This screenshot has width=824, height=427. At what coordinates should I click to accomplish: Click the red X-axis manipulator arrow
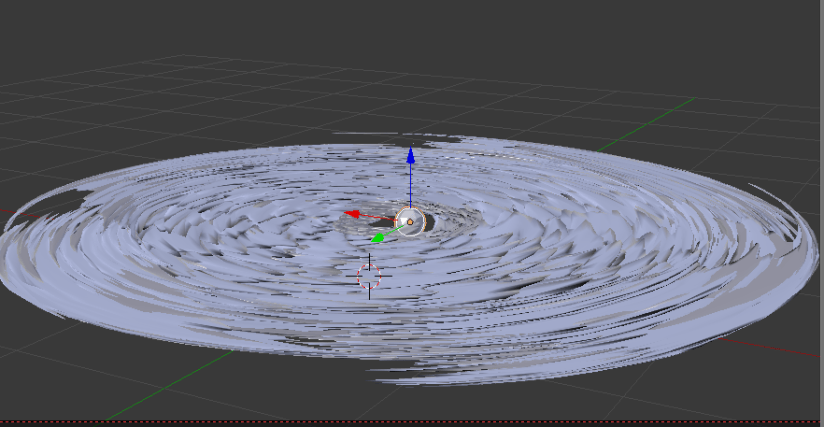pyautogui.click(x=352, y=214)
